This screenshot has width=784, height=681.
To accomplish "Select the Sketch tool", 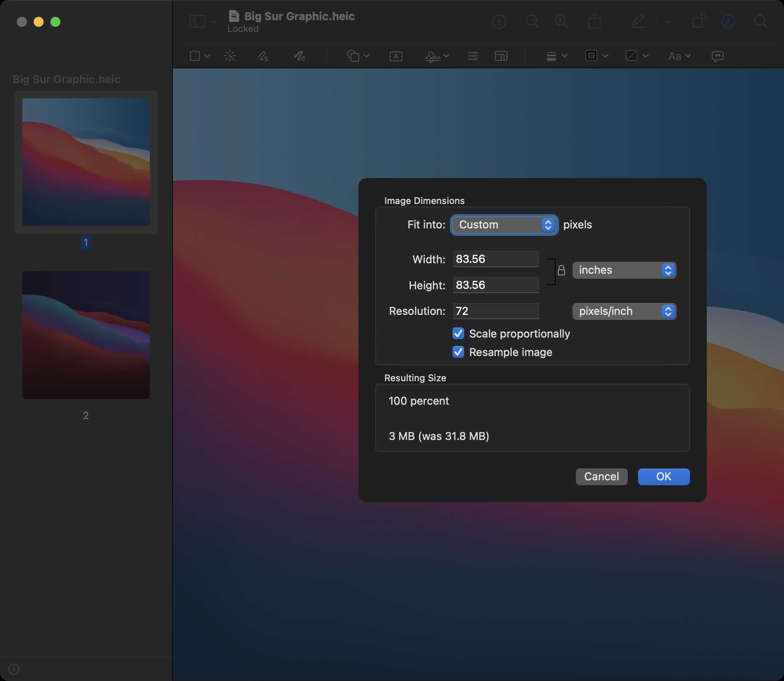I will [263, 56].
